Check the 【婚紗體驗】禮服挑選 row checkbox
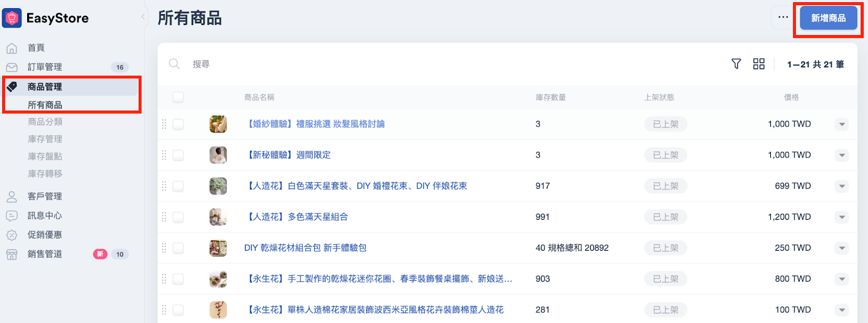This screenshot has height=323, width=868. click(178, 124)
